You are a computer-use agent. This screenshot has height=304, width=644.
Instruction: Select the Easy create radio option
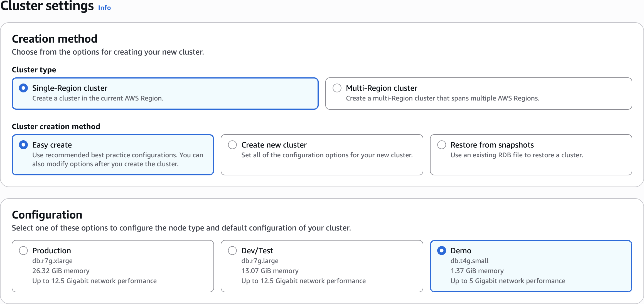click(23, 145)
